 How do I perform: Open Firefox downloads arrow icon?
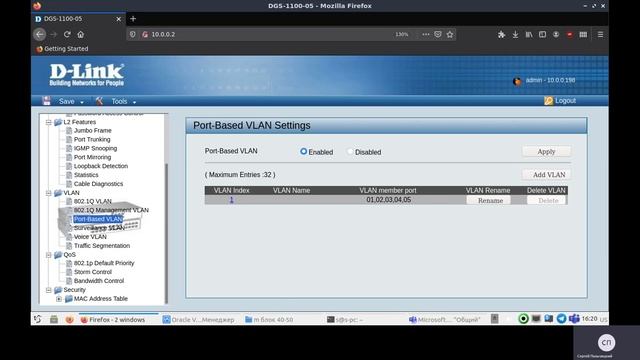(x=516, y=35)
